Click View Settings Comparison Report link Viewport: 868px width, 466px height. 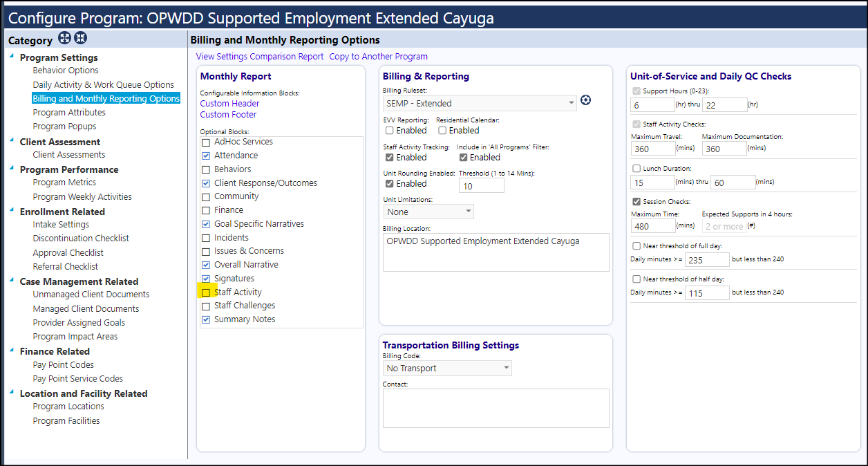(260, 57)
